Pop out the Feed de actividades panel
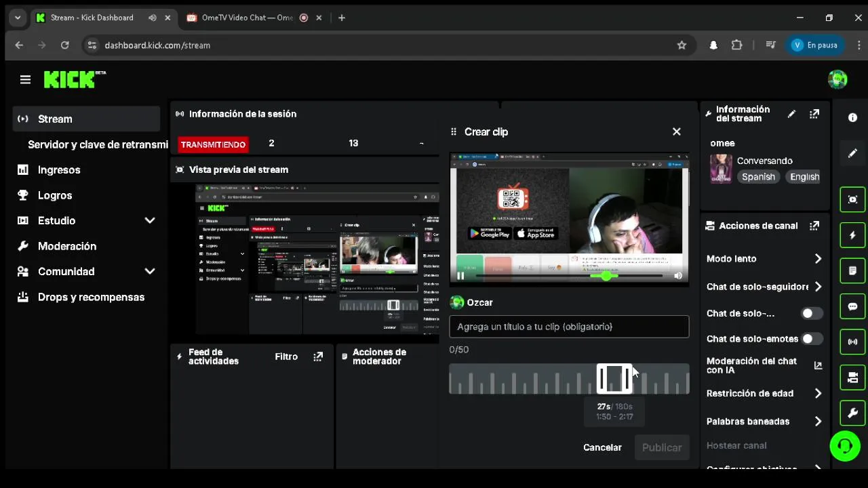The height and width of the screenshot is (488, 868). [x=318, y=357]
